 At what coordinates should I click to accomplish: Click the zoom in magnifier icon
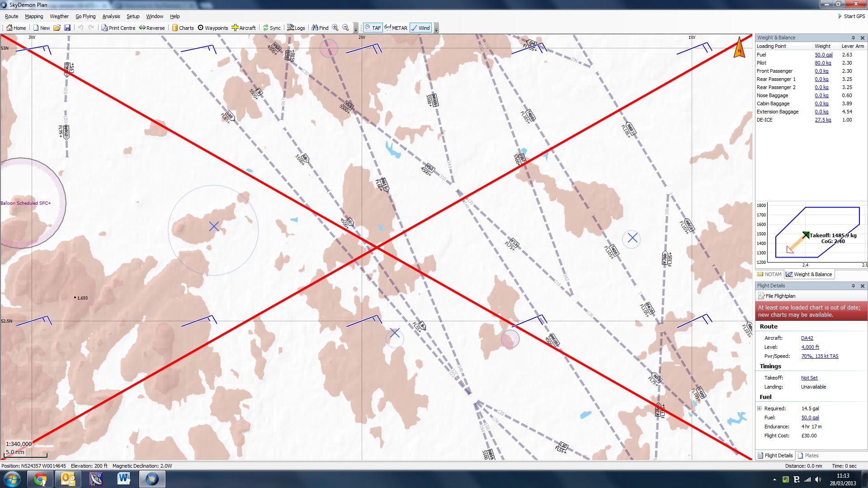[x=335, y=28]
